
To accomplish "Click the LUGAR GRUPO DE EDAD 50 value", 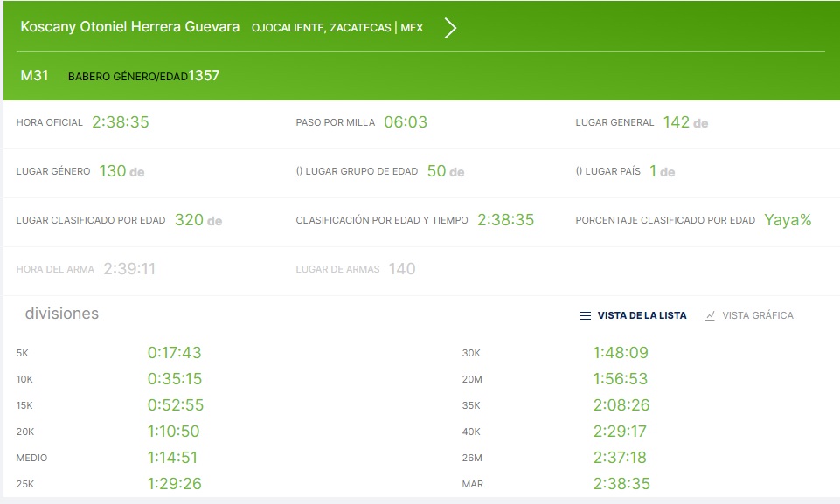I will coord(436,171).
